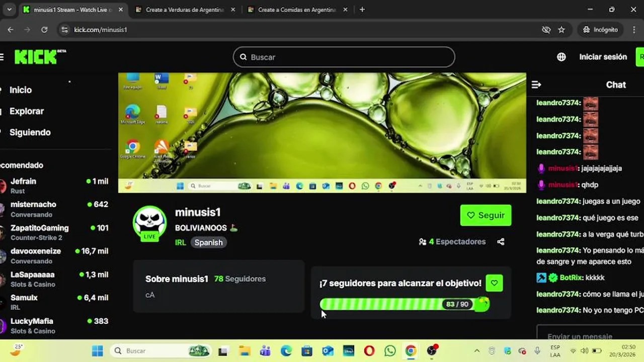
Task: Click the heart icon on follower goal
Action: [494, 283]
